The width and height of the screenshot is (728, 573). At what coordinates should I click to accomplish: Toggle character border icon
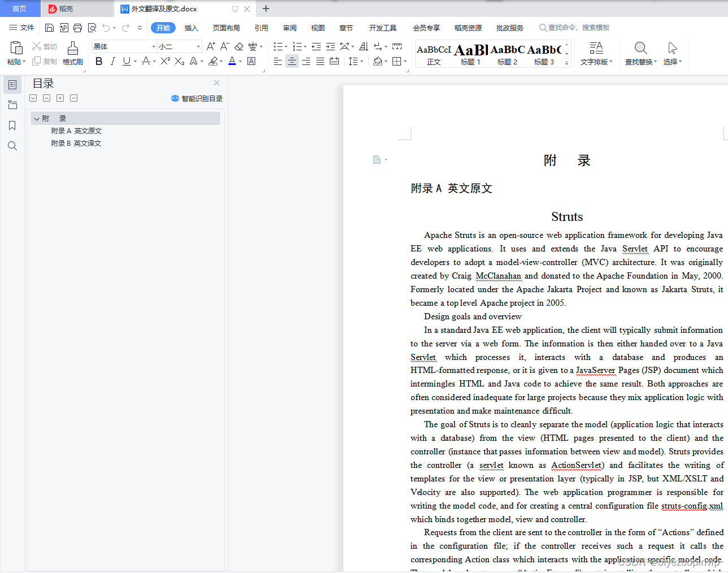(251, 61)
